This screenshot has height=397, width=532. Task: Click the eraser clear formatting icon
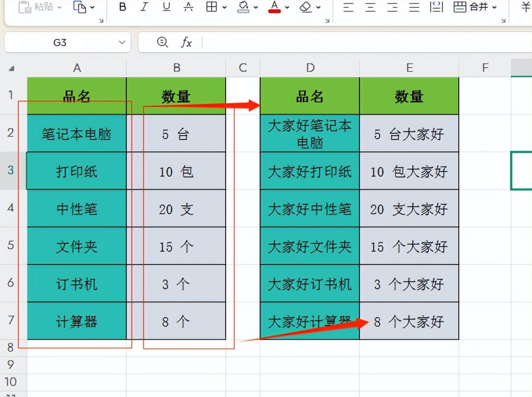click(306, 7)
